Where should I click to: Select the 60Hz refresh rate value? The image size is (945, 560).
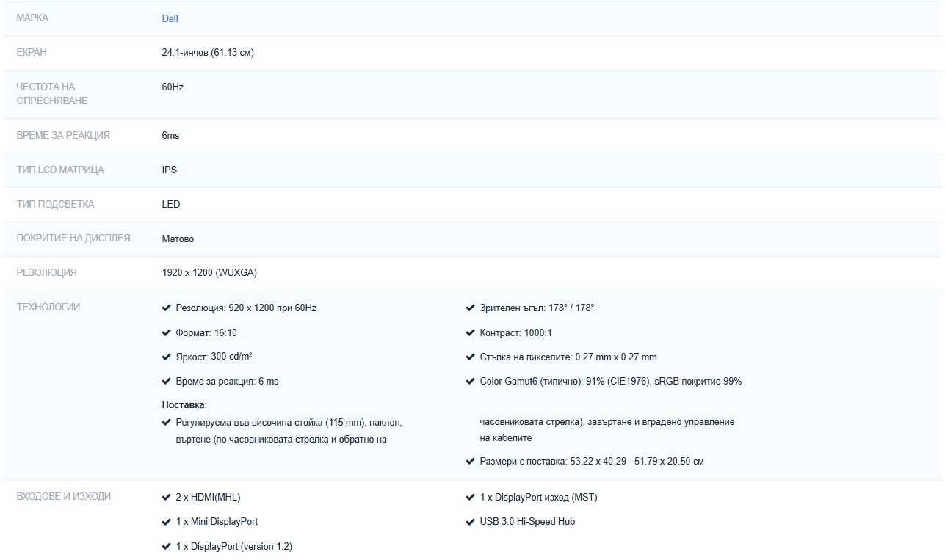click(x=173, y=87)
